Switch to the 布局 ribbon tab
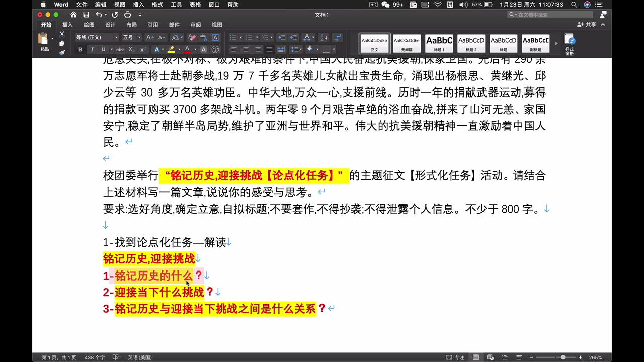This screenshot has width=644, height=362. (x=131, y=25)
